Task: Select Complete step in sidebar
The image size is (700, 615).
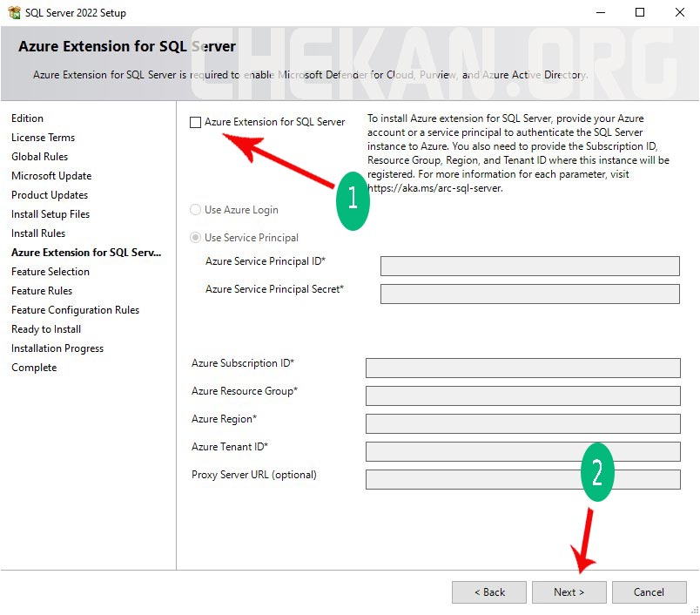Action: (34, 368)
